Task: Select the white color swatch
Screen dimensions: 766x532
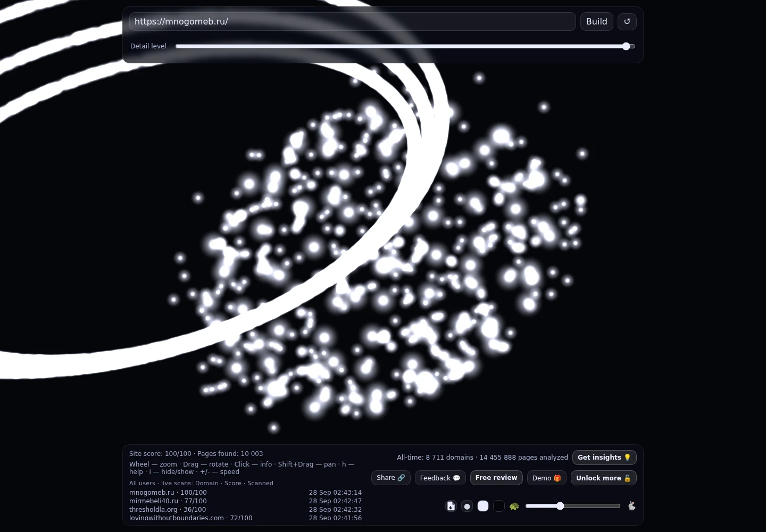Action: [x=483, y=506]
